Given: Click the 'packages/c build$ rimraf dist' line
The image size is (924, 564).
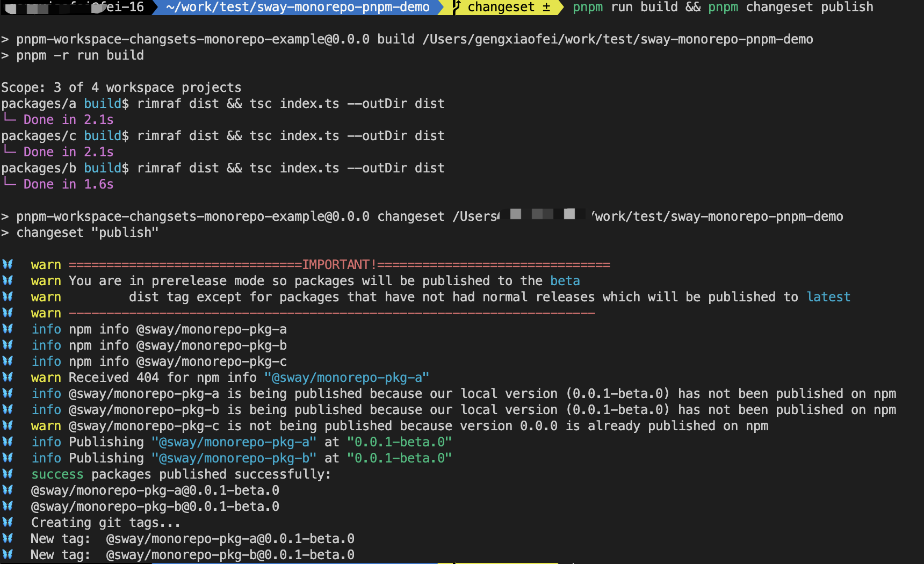Looking at the screenshot, I should 223,136.
